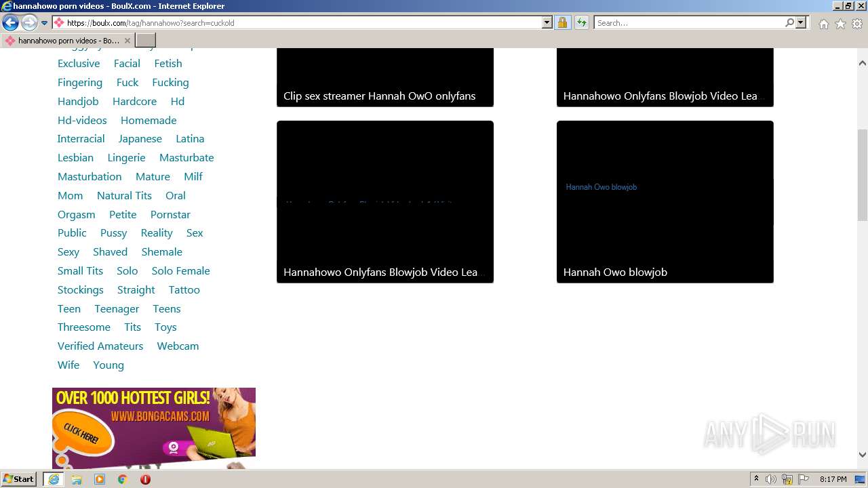Open the recent pages dropdown arrow
The height and width of the screenshot is (488, 868).
click(x=45, y=23)
